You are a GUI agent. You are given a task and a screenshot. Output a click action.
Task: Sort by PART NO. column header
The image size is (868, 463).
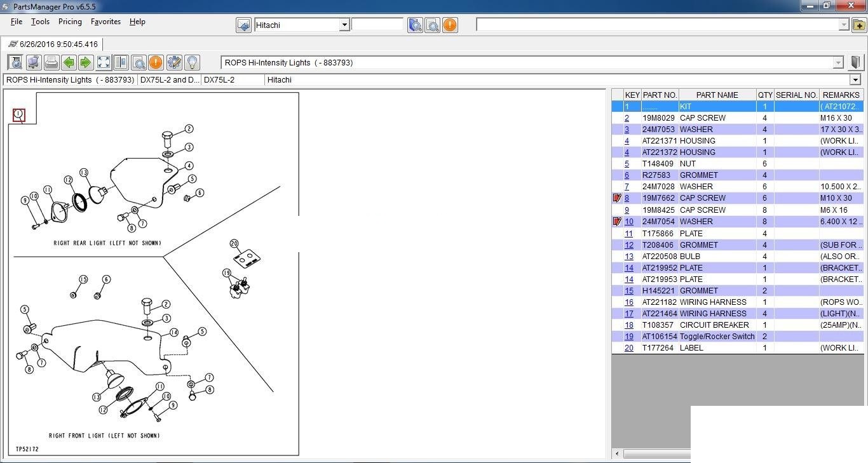coord(660,95)
